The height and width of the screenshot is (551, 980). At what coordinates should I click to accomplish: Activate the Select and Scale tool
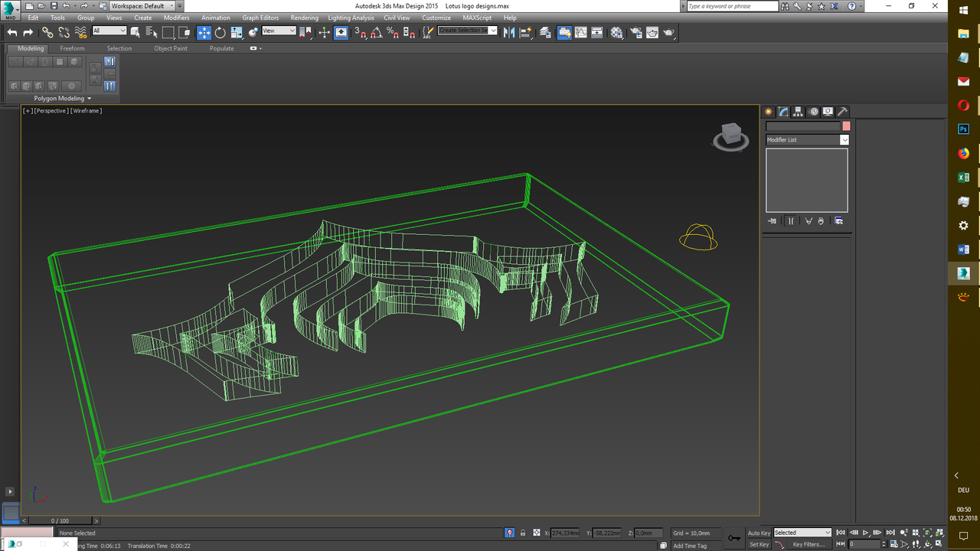coord(237,32)
